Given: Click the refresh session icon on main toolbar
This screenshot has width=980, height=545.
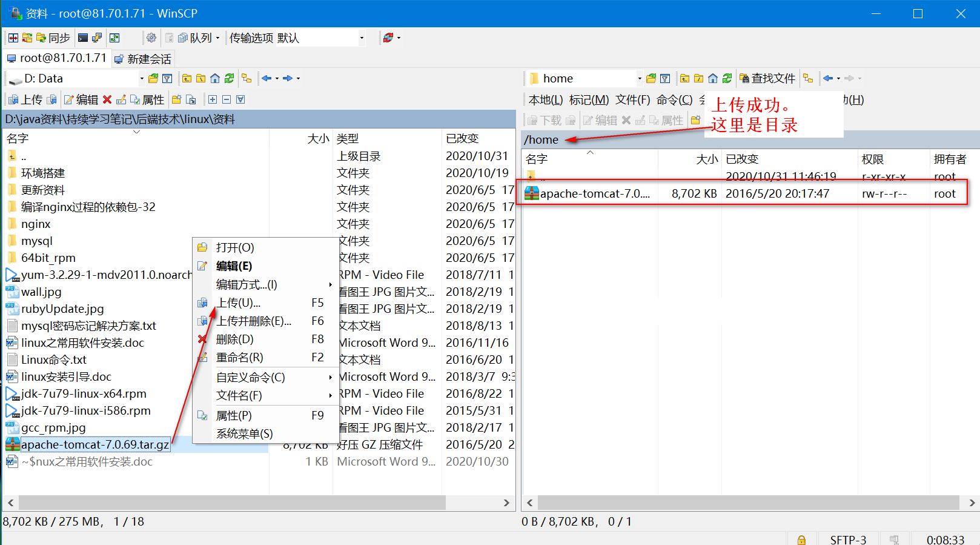Looking at the screenshot, I should [388, 38].
